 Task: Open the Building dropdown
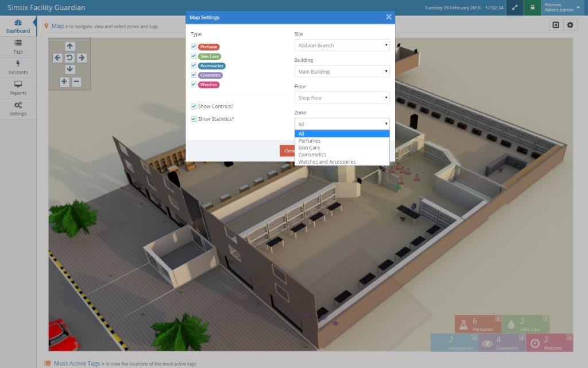coord(342,71)
